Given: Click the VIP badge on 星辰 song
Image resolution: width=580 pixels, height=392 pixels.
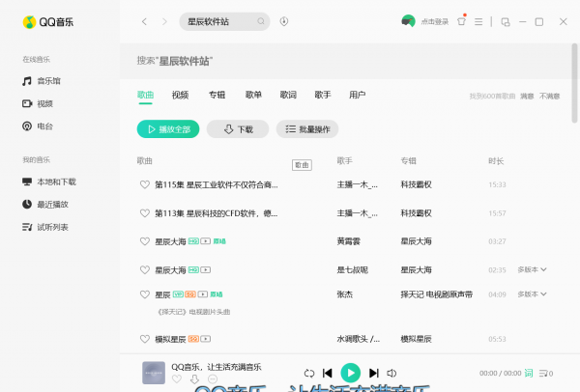Looking at the screenshot, I should 178,294.
